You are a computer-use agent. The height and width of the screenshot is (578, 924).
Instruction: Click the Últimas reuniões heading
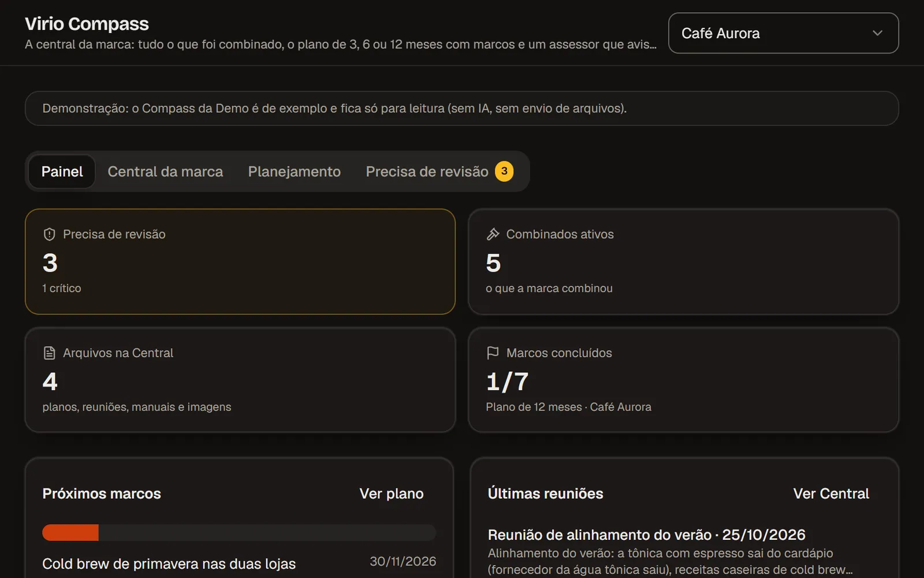pyautogui.click(x=546, y=494)
